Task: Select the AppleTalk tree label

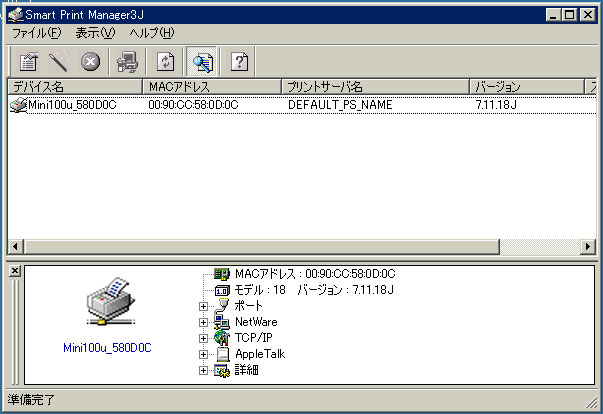Action: (260, 354)
